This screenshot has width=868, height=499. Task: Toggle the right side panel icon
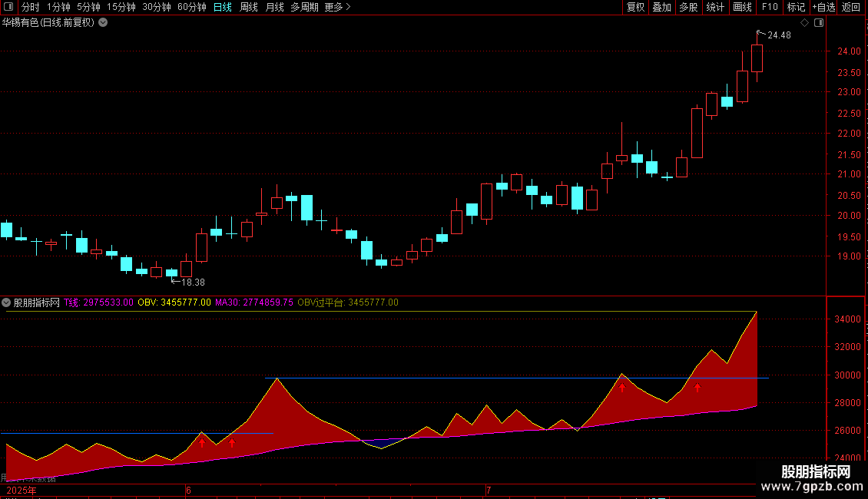(x=819, y=23)
